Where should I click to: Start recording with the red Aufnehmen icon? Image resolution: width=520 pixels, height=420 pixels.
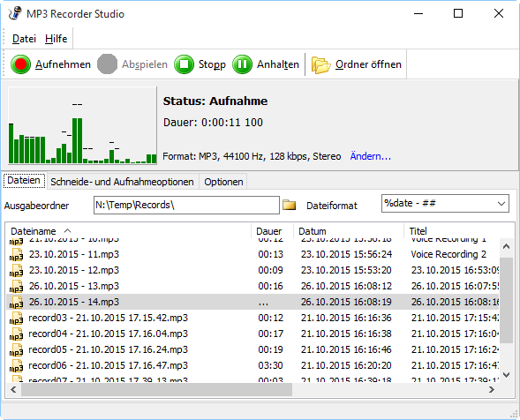click(20, 64)
